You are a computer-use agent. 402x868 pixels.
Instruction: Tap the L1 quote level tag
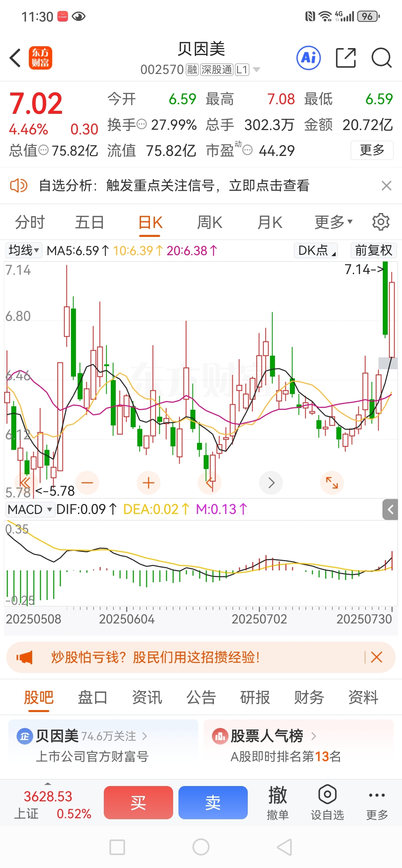pos(242,70)
